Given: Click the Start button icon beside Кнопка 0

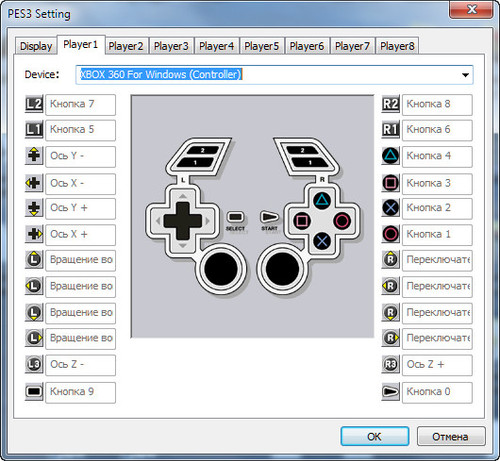Looking at the screenshot, I should click(x=391, y=391).
